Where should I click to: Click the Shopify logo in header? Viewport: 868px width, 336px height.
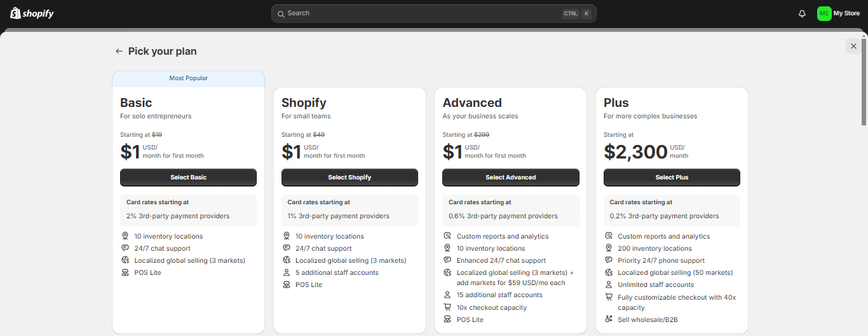pos(32,13)
